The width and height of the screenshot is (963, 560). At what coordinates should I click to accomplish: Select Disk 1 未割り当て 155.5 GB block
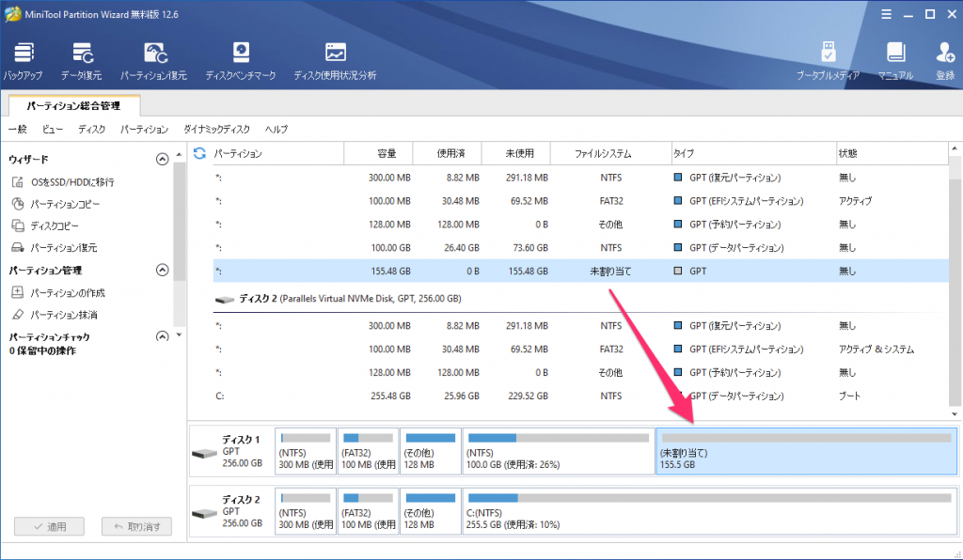(x=806, y=451)
